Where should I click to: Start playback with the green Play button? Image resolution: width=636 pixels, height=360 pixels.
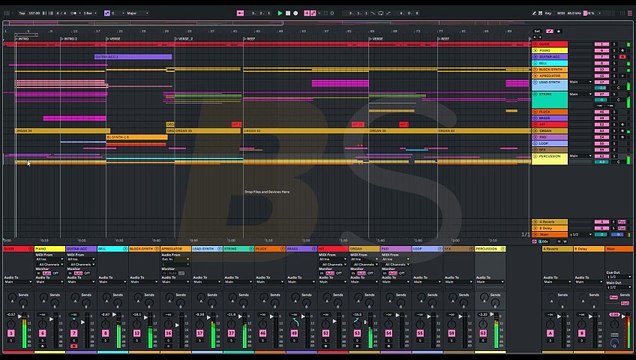[x=280, y=13]
